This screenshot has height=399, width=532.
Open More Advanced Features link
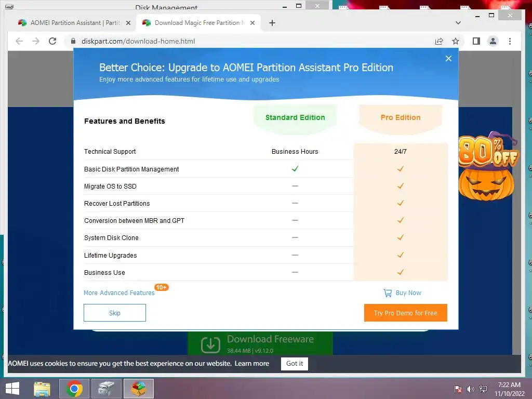click(x=119, y=293)
